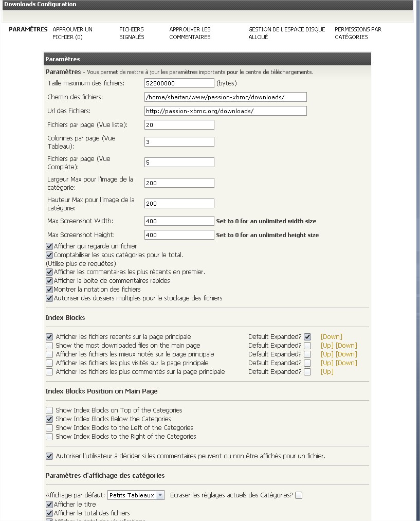Toggle Afficher qui regarde un fichier
Viewport: 420px width, 521px height.
(x=49, y=246)
